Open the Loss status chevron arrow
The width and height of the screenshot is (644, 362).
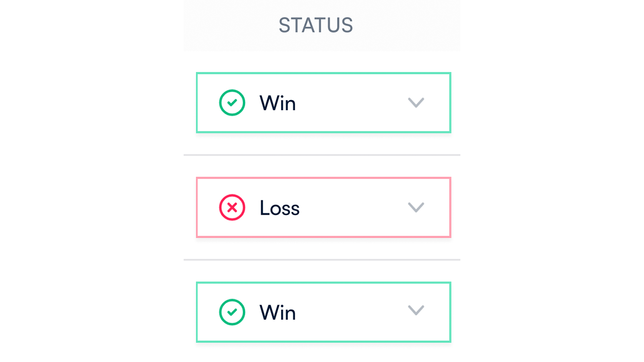click(x=416, y=208)
